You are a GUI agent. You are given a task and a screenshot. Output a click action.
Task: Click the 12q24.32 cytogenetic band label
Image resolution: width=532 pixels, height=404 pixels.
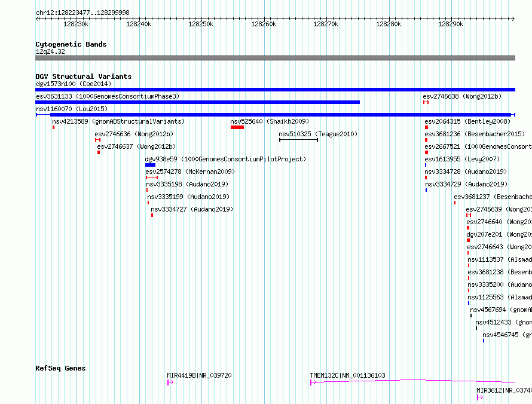[x=50, y=51]
